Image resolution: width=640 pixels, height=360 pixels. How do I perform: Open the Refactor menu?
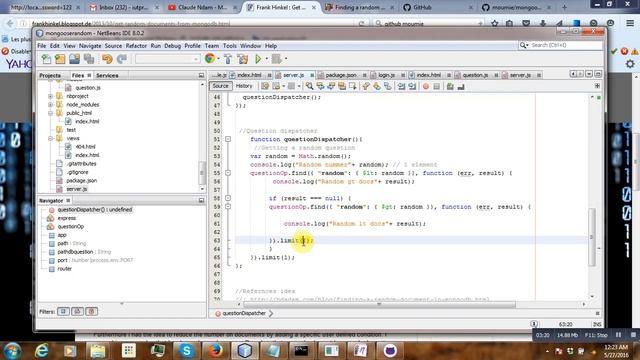pos(136,46)
